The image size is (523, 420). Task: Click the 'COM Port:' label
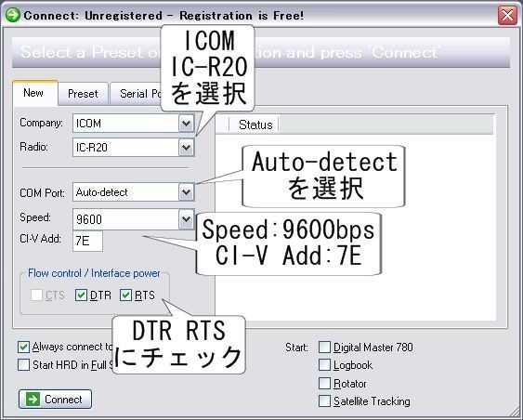click(x=42, y=193)
